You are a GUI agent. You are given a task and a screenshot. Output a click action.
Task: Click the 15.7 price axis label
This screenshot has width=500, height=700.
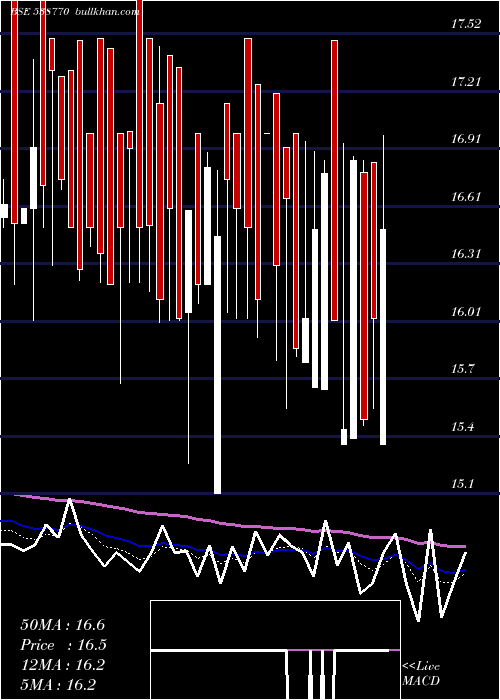[x=462, y=369]
